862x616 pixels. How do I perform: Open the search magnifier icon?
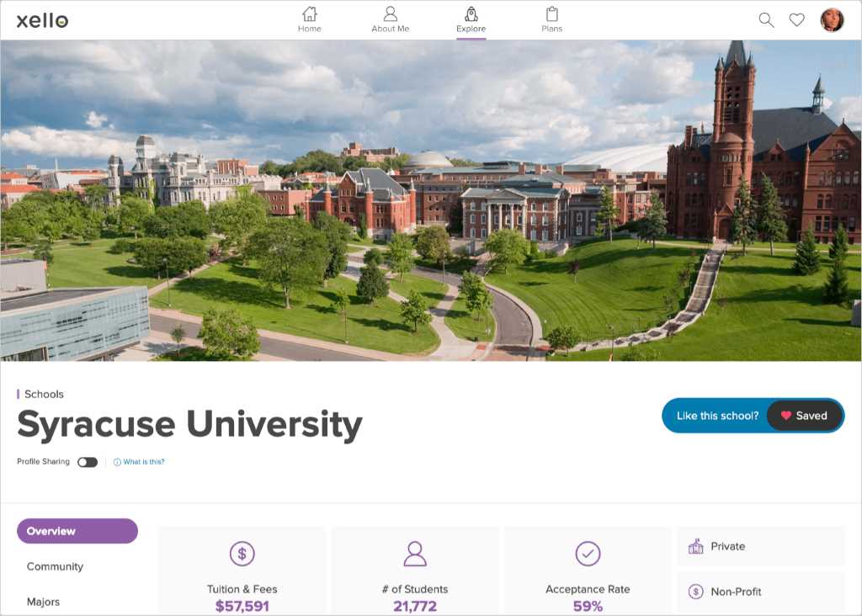766,19
